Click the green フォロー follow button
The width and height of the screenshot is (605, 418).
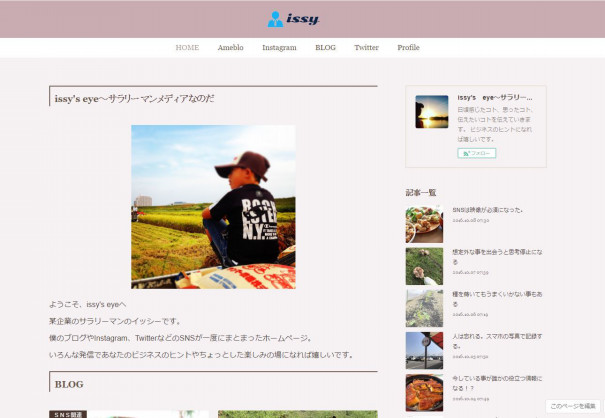point(477,153)
